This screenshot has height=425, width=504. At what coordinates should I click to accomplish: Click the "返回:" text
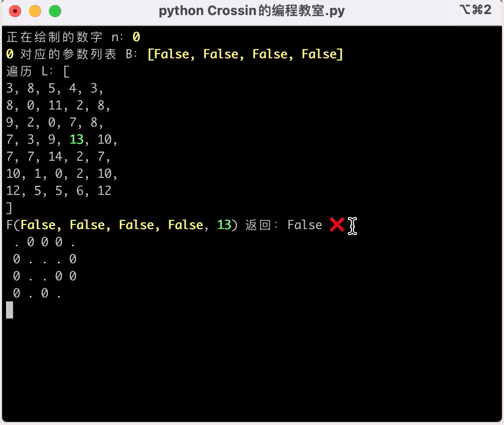[x=262, y=225]
